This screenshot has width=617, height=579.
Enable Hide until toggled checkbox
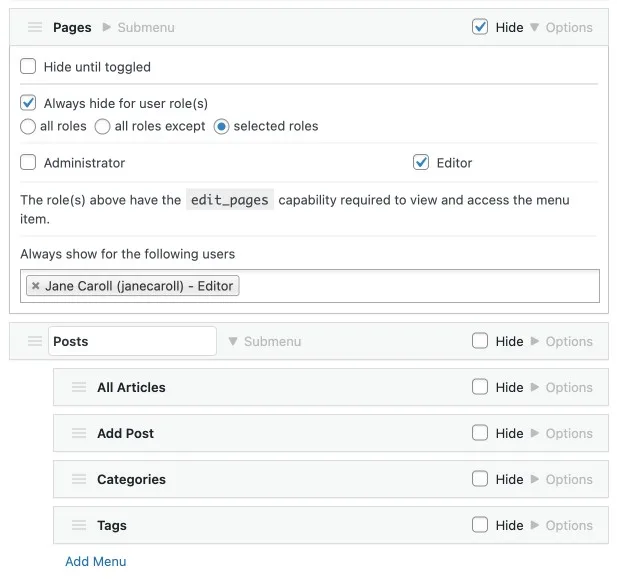[x=28, y=67]
